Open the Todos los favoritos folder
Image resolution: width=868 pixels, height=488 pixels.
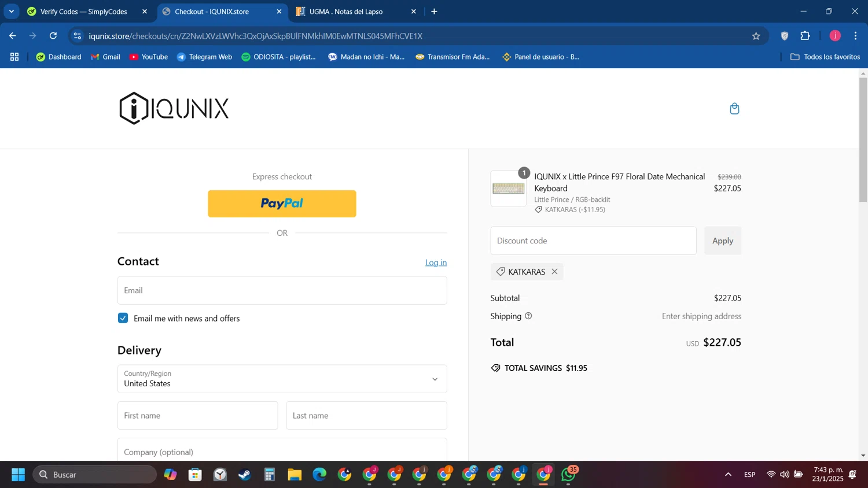click(825, 57)
